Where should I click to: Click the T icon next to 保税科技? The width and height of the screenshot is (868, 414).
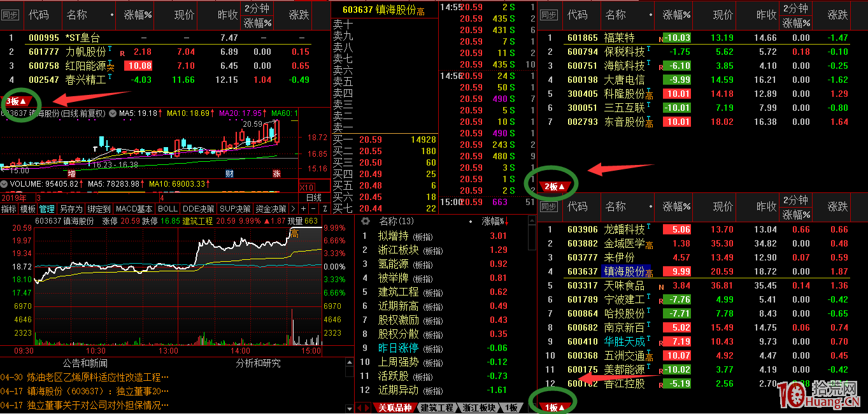click(x=648, y=48)
